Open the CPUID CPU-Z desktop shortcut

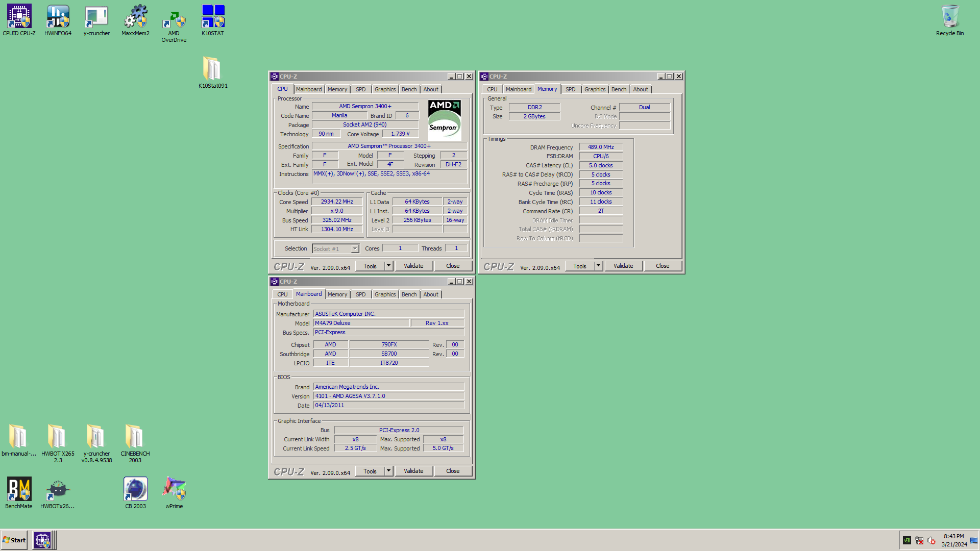(19, 20)
